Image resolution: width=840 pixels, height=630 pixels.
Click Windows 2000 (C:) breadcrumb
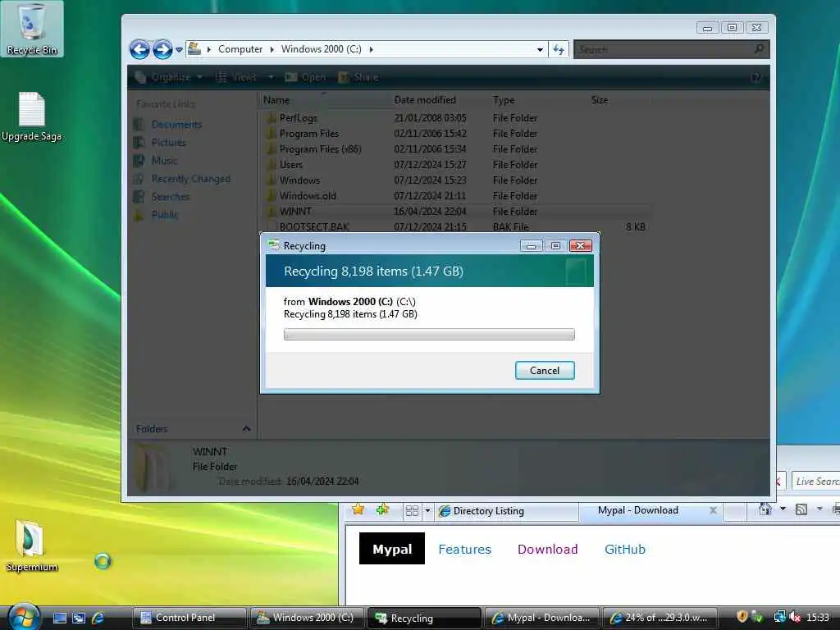(321, 49)
